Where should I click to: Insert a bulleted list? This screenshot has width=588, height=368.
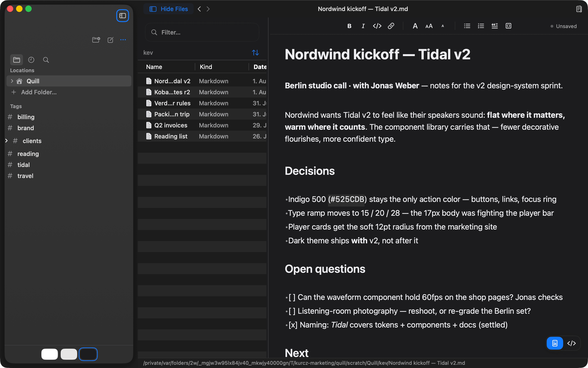click(x=467, y=26)
